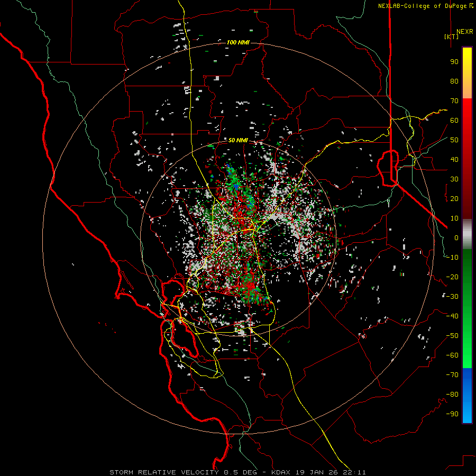Click the -30 value on velocity scale
Image resolution: width=476 pixels, height=476 pixels.
pyautogui.click(x=452, y=297)
